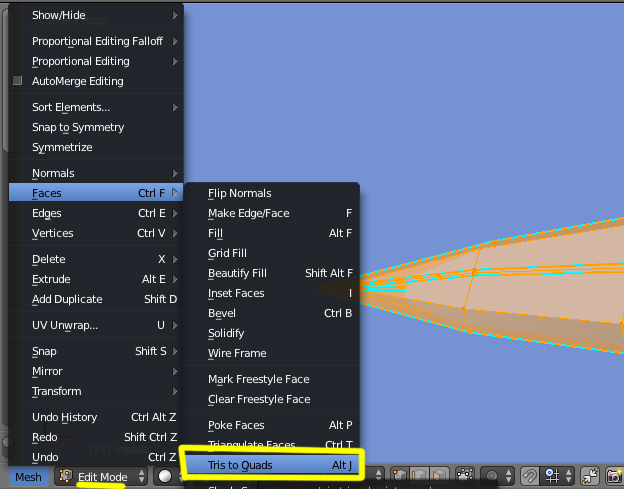Choose Redo from the Mesh menu
Screen dimensions: 624x489
click(96, 437)
